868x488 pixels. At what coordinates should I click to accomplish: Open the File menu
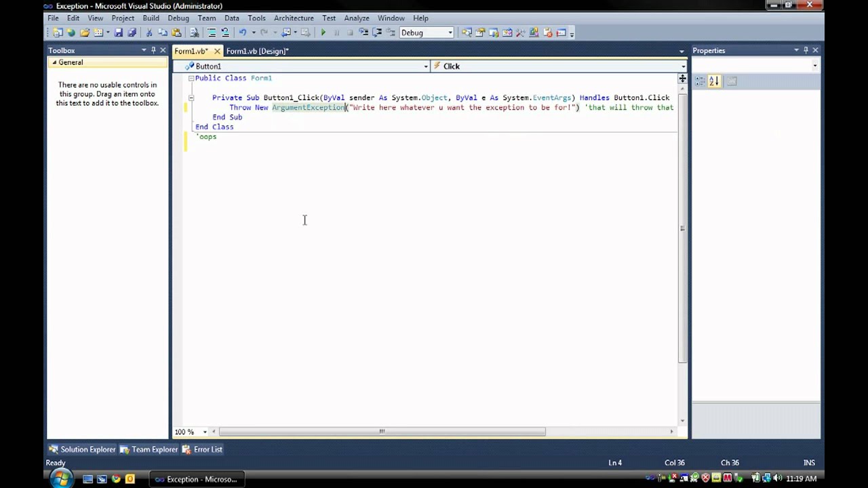click(x=53, y=18)
